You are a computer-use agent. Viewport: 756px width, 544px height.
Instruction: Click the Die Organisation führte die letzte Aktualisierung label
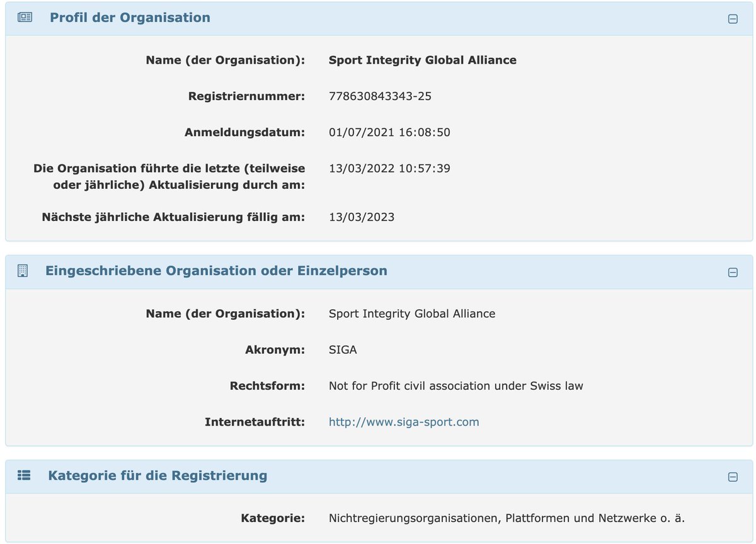coord(169,176)
